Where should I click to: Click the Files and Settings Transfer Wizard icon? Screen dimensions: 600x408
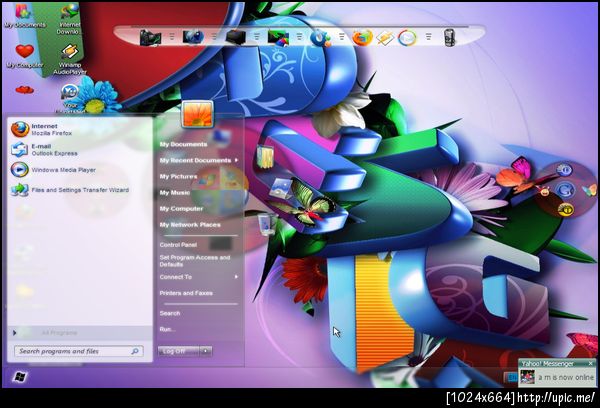point(20,190)
